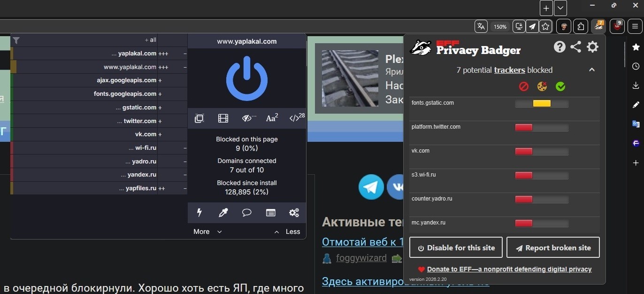Click the green allow legend icon
Image resolution: width=644 pixels, height=294 pixels.
[x=560, y=86]
